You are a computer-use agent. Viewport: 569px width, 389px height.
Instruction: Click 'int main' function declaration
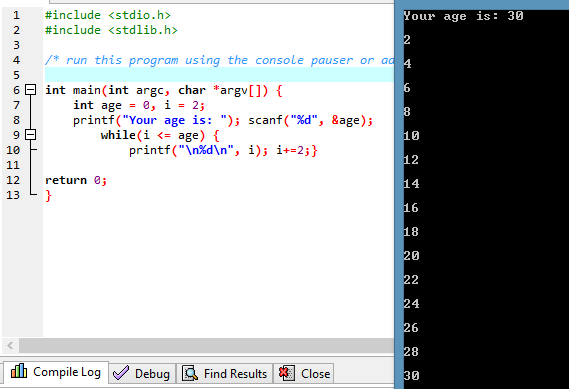pyautogui.click(x=164, y=90)
